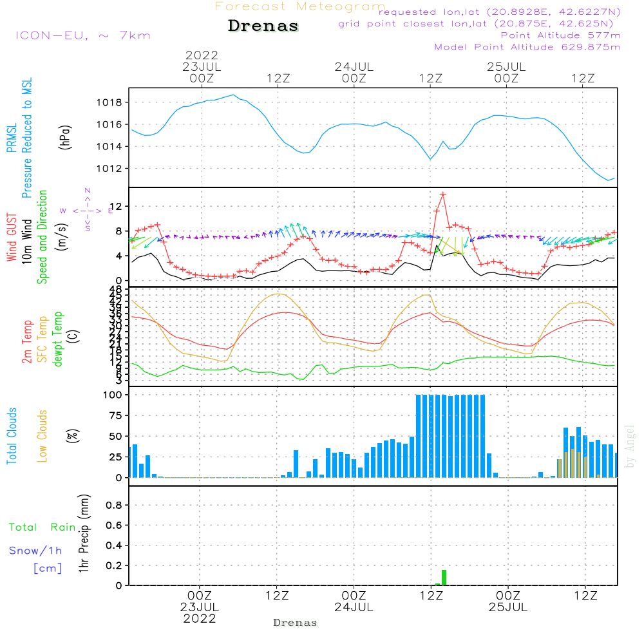The image size is (644, 644).
Task: Click the '12' tick on the wind speed axis
Action: (116, 207)
